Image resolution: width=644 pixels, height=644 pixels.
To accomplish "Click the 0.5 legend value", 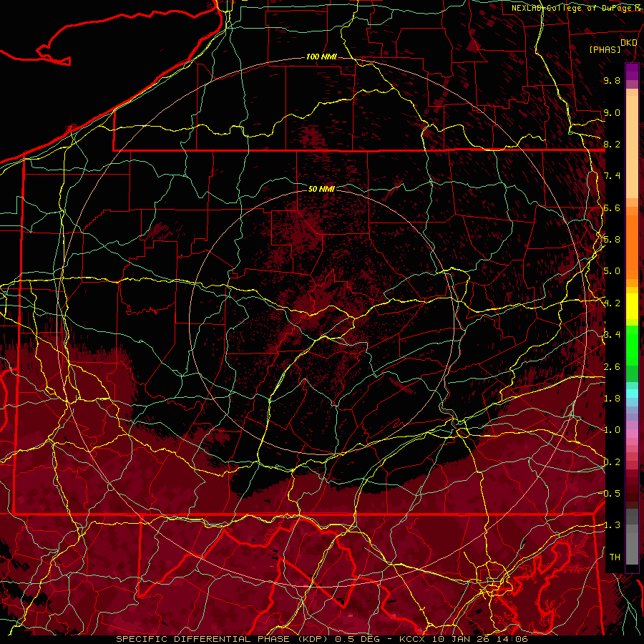I will pyautogui.click(x=612, y=493).
